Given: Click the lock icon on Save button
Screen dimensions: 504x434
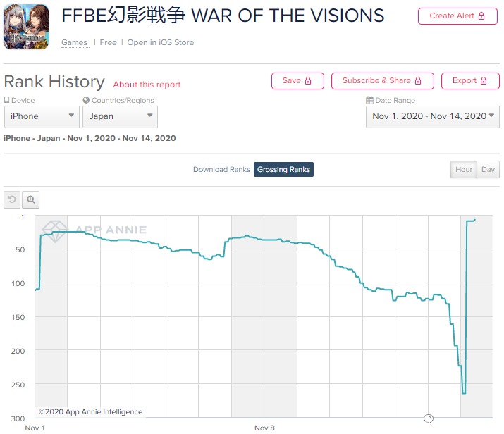Looking at the screenshot, I should click(308, 80).
